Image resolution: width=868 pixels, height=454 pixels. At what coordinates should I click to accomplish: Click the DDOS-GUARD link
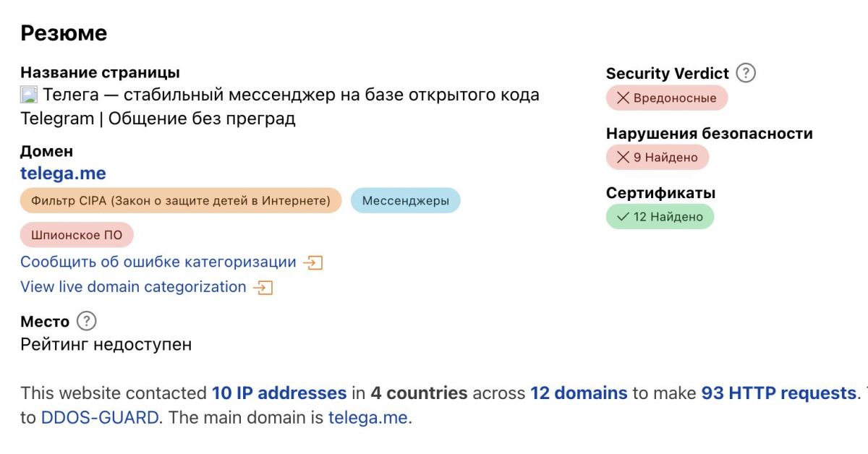[x=100, y=417]
